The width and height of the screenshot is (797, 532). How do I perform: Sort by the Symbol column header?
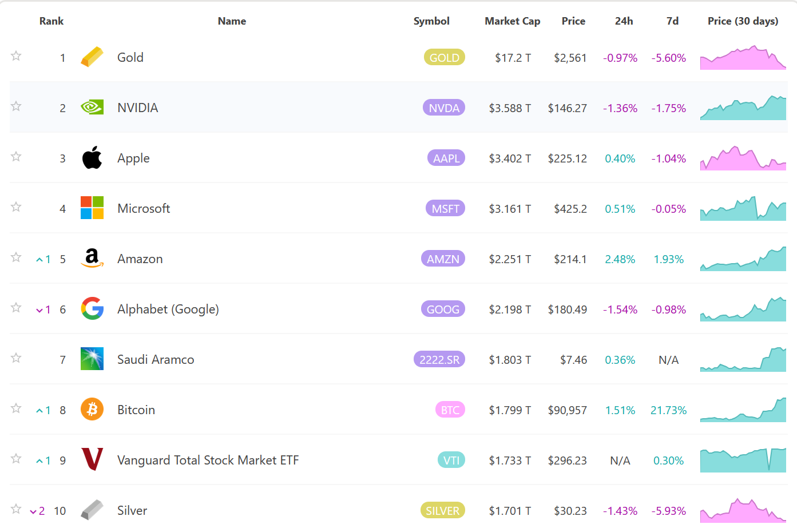point(431,21)
